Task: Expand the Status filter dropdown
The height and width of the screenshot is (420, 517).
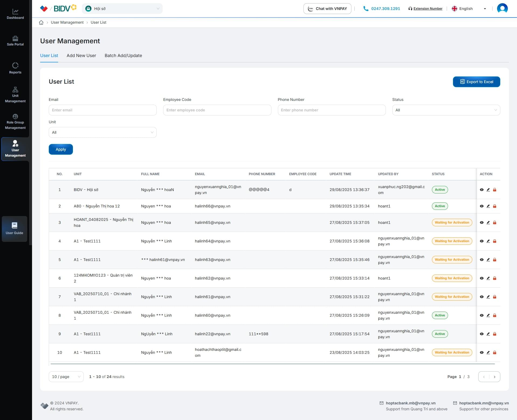Action: (x=446, y=110)
